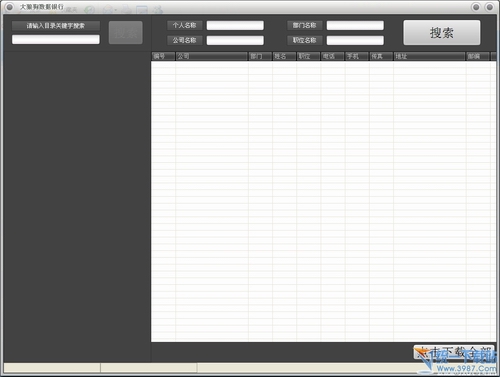
Task: Click the dimmed directory 搜索 button
Action: point(126,33)
